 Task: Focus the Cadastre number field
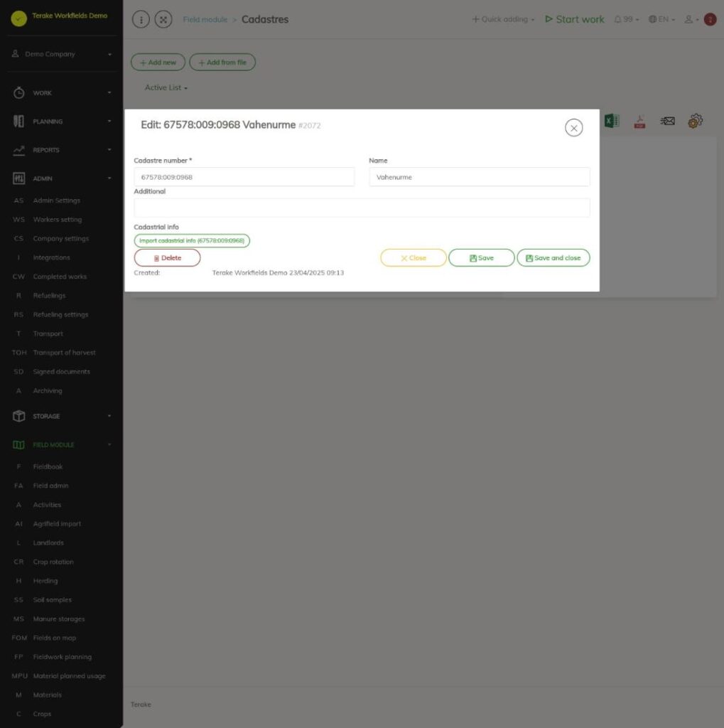(244, 177)
